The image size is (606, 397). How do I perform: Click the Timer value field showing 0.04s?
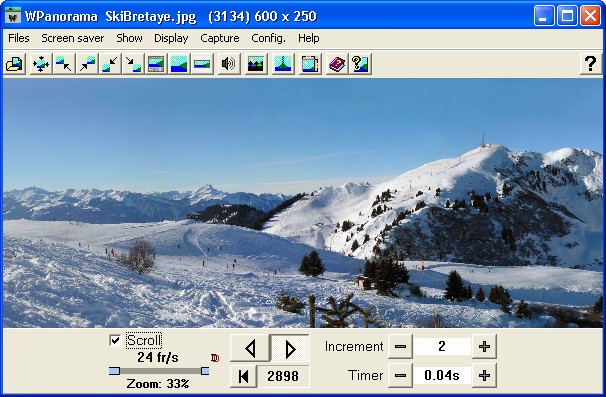(x=442, y=375)
